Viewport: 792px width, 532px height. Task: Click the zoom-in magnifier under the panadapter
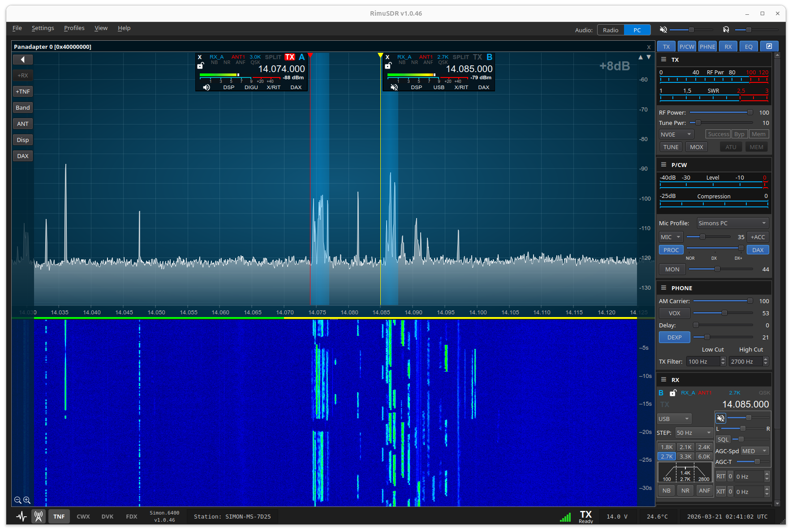[27, 500]
